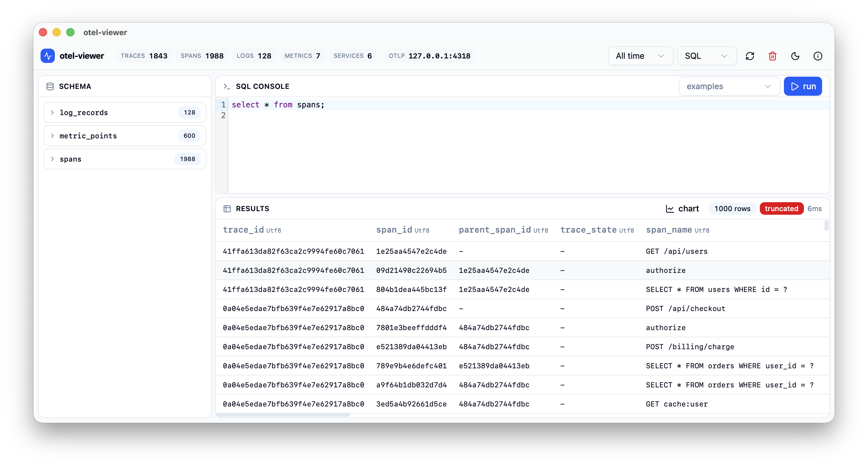This screenshot has height=467, width=868.
Task: Select the POST /api/checkout span row
Action: [522, 309]
